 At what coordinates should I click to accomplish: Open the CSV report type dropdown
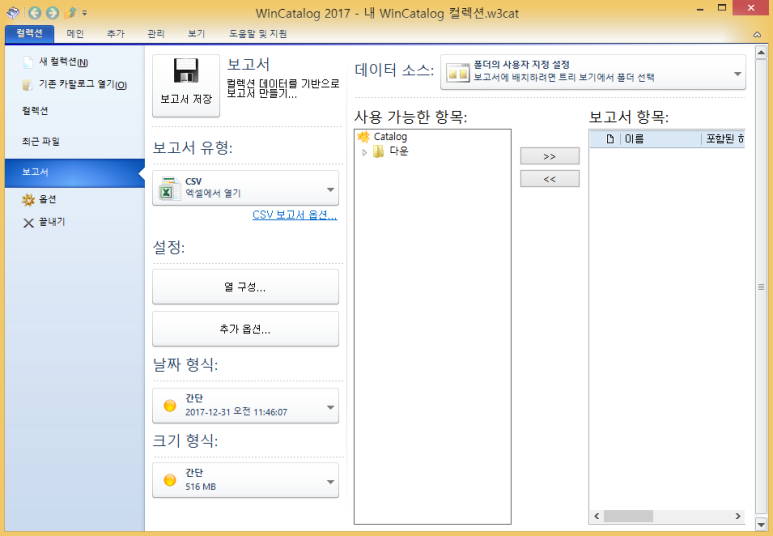246,188
